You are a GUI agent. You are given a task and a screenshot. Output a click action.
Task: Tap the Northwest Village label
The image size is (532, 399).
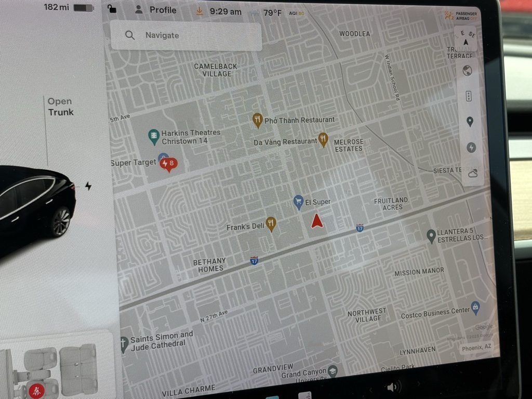point(367,315)
